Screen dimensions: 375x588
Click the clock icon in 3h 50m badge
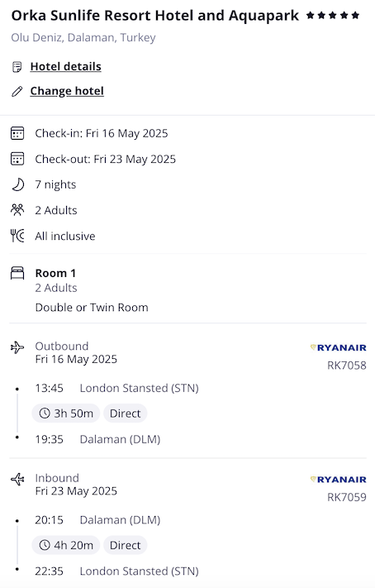(x=45, y=414)
